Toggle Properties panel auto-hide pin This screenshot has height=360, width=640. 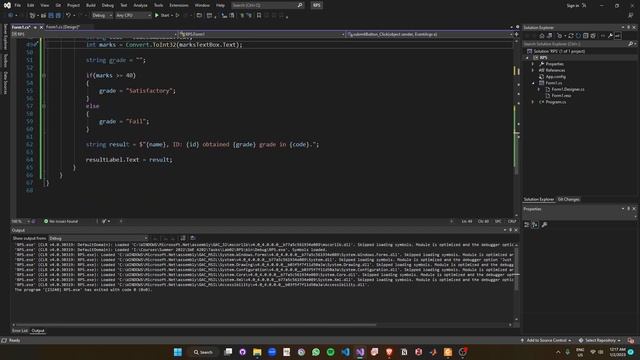629,209
